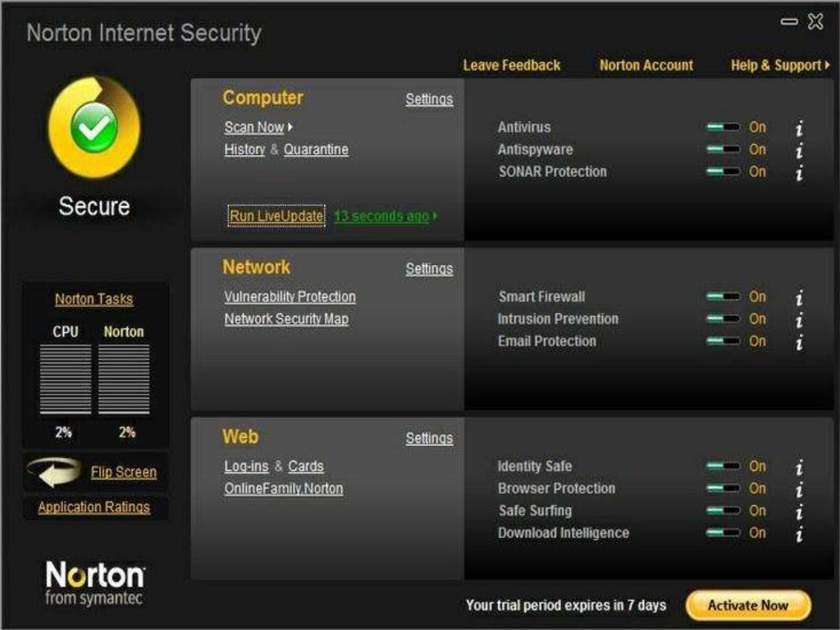The height and width of the screenshot is (630, 840).
Task: Expand the Scan Now options arrow
Action: tap(290, 127)
